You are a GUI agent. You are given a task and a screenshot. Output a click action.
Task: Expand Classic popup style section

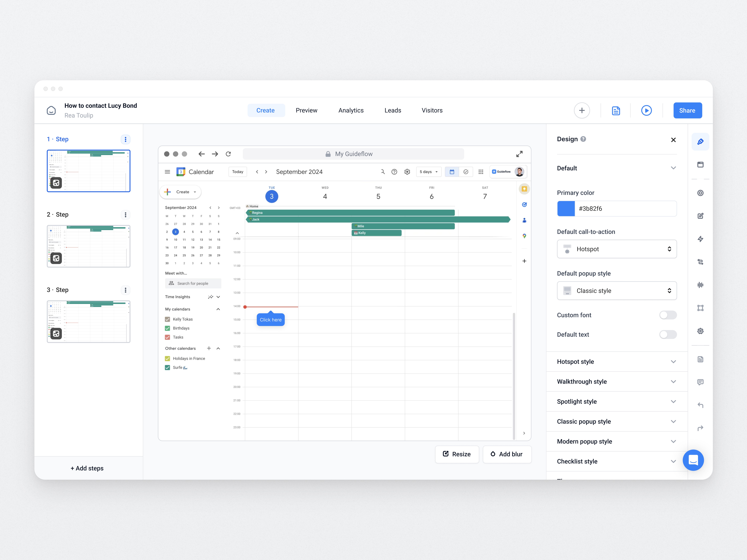(617, 421)
